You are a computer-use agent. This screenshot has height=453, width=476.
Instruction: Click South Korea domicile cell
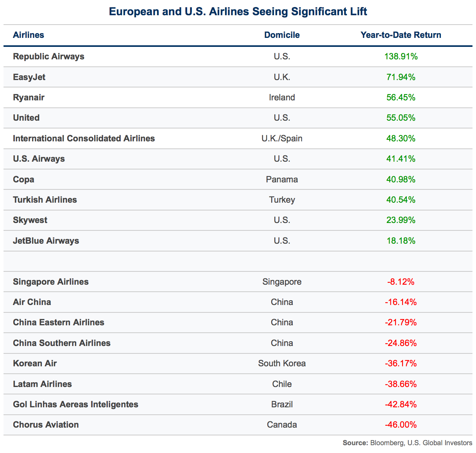(282, 364)
